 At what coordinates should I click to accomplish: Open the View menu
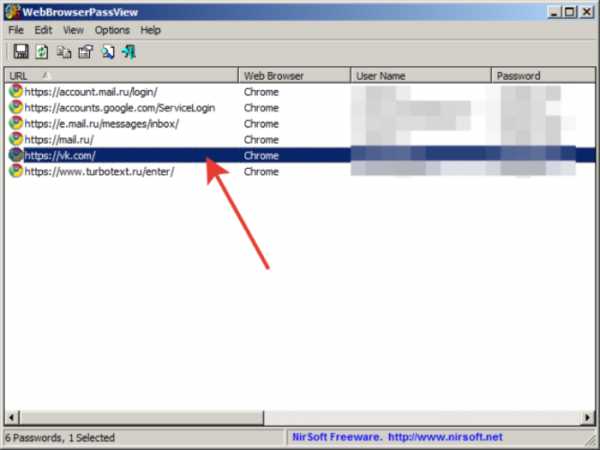pos(74,30)
